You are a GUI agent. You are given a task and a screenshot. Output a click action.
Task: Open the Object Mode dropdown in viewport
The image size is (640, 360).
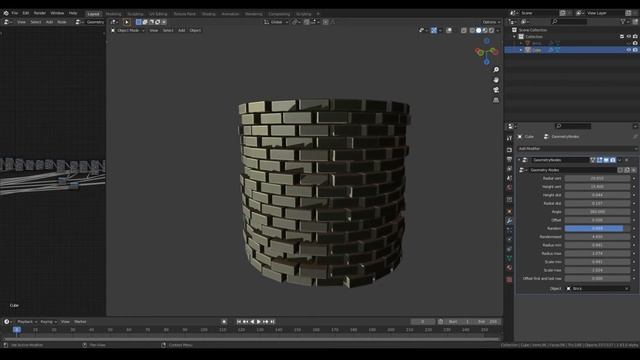128,30
